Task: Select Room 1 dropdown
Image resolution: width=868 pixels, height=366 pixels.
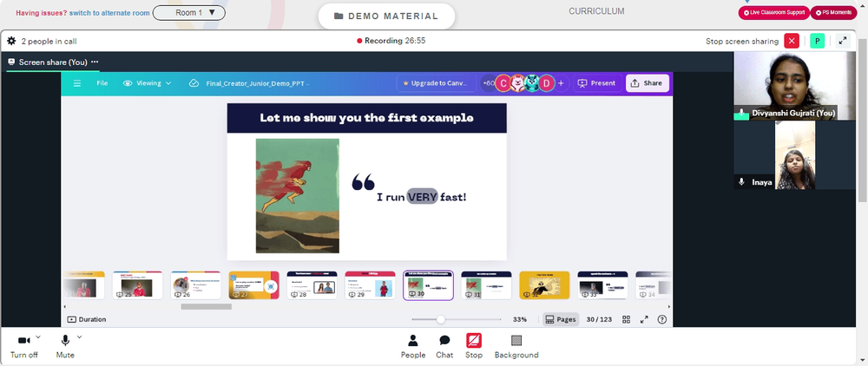Action: (x=188, y=13)
